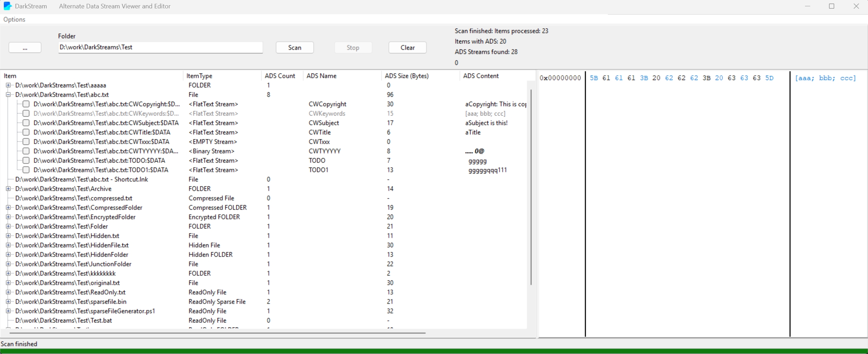Expand the EncryptedFolder tree node
The height and width of the screenshot is (354, 868).
coord(8,217)
